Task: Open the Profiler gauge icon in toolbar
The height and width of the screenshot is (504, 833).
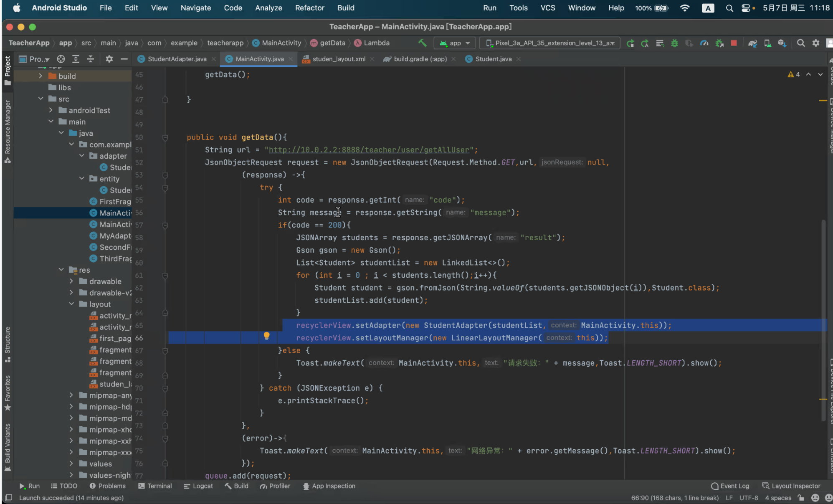Action: click(704, 43)
